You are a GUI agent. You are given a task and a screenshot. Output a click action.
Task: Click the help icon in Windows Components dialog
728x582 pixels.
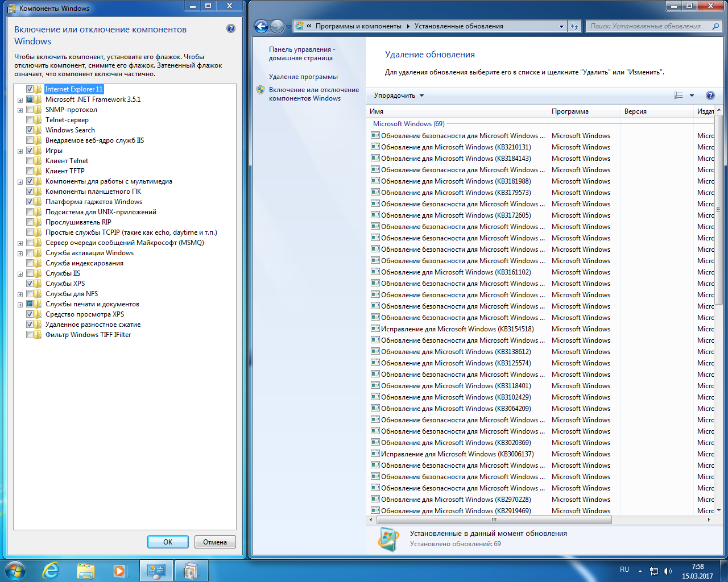[x=231, y=28]
